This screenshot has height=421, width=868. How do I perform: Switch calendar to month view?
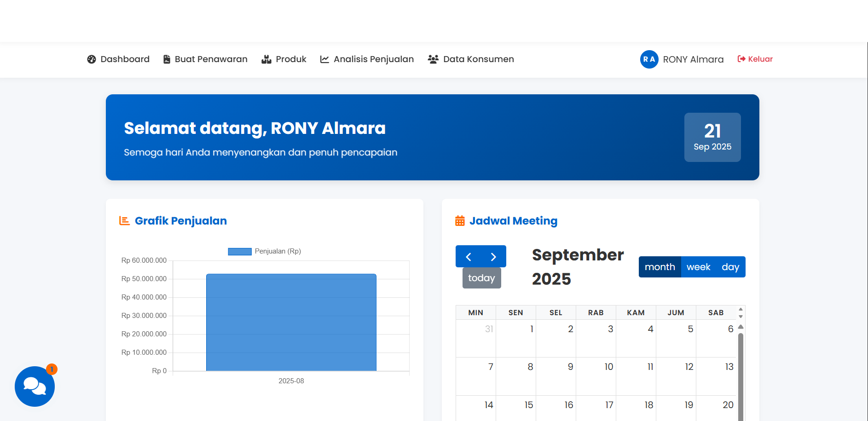click(660, 267)
